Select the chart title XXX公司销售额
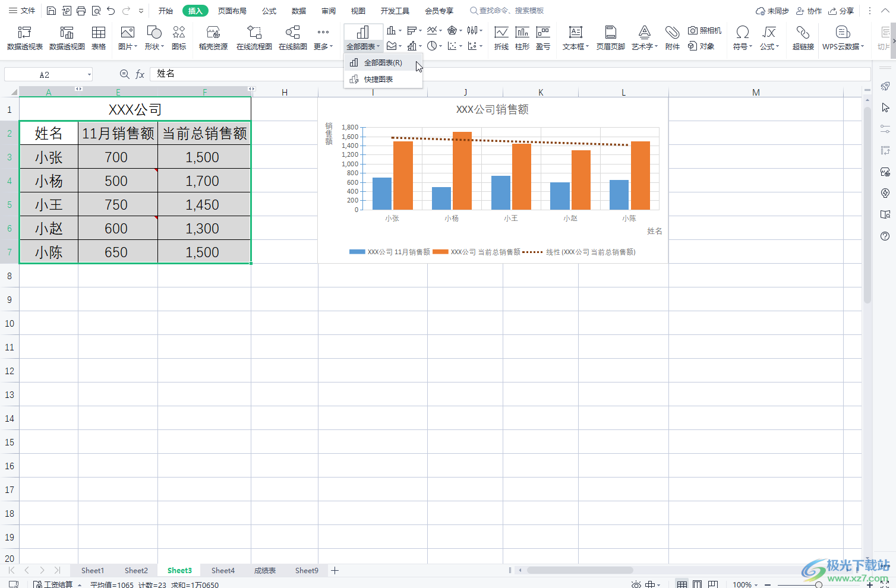The height and width of the screenshot is (588, 896). 492,109
